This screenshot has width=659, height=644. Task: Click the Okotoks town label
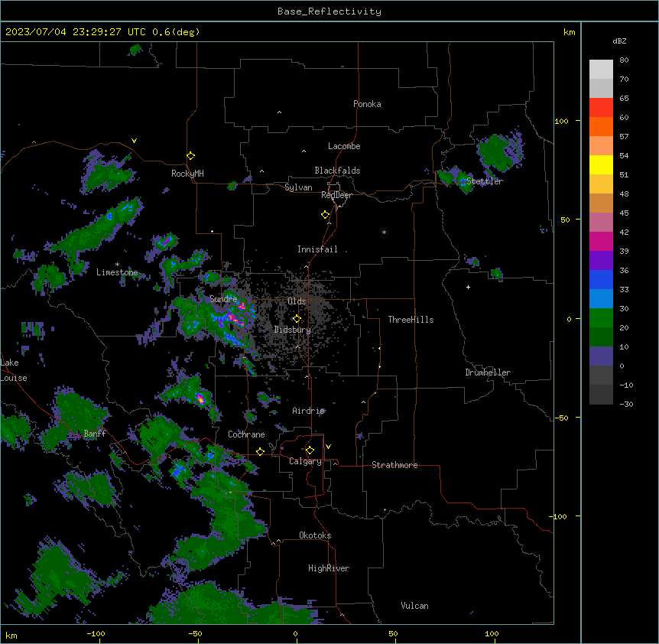[x=315, y=535]
